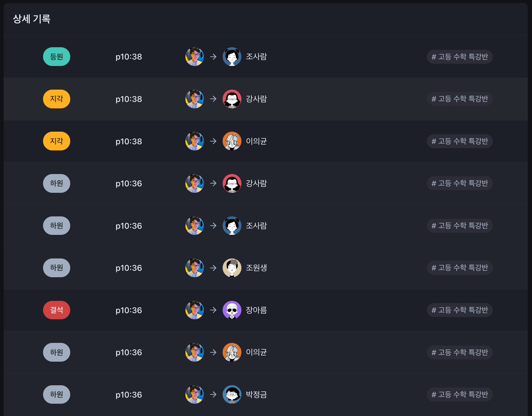Click the 고등 수학 특강반 tag in 조원생's row
Screen dimensions: 532x416
(x=460, y=268)
